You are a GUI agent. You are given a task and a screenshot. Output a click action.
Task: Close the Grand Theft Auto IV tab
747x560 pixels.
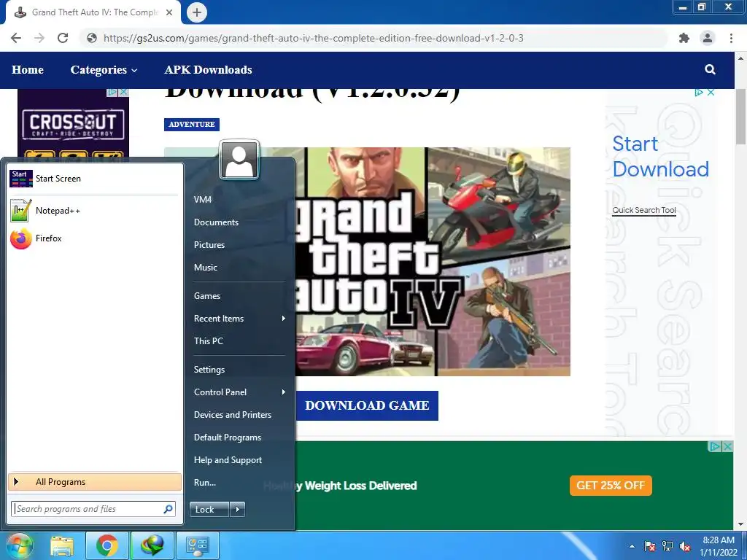tap(169, 12)
